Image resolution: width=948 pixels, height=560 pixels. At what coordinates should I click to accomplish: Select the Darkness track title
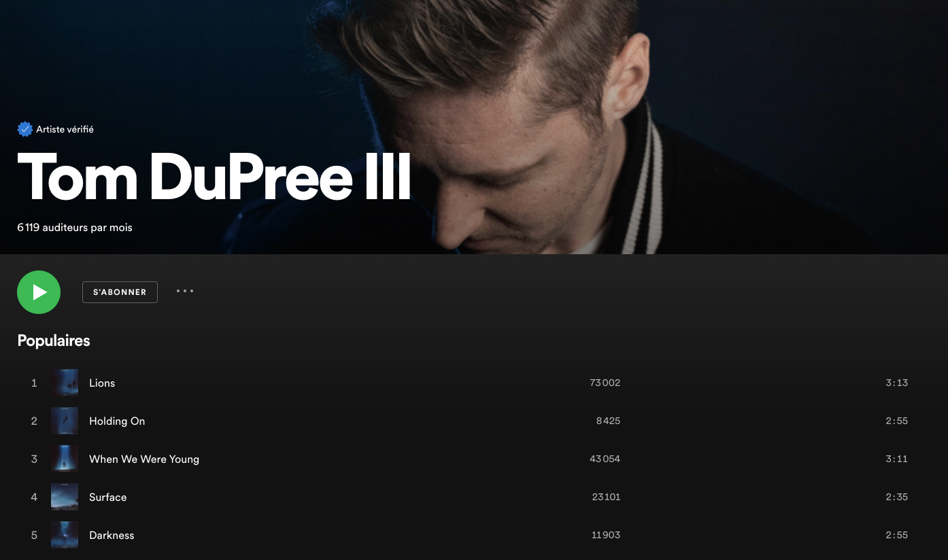tap(112, 536)
